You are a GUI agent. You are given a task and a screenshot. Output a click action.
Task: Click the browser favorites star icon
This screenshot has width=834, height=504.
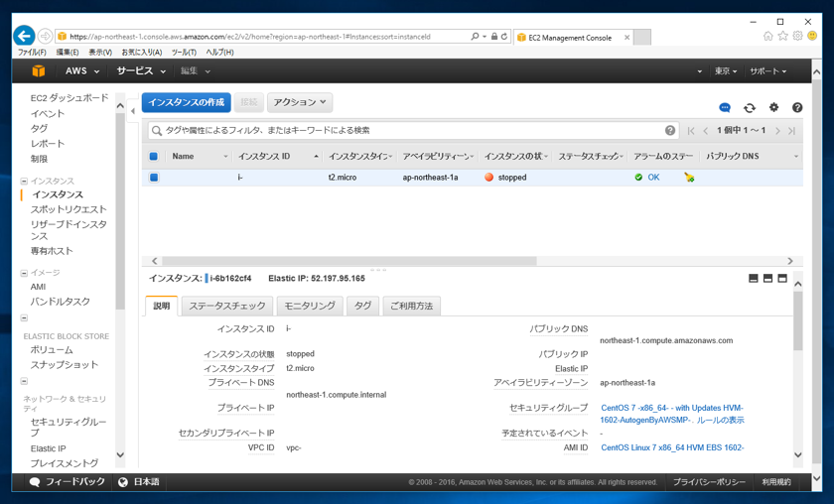coord(782,36)
